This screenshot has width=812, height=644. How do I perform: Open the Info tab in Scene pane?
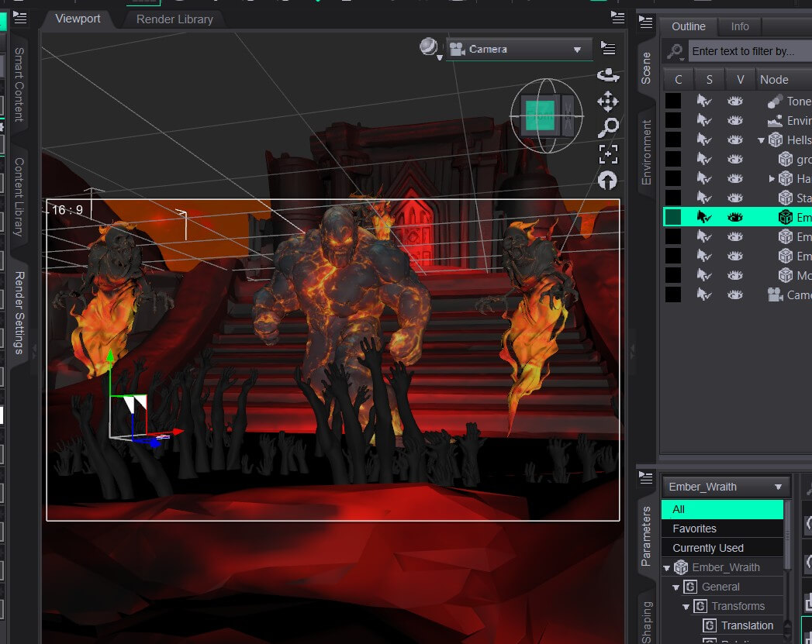[740, 26]
